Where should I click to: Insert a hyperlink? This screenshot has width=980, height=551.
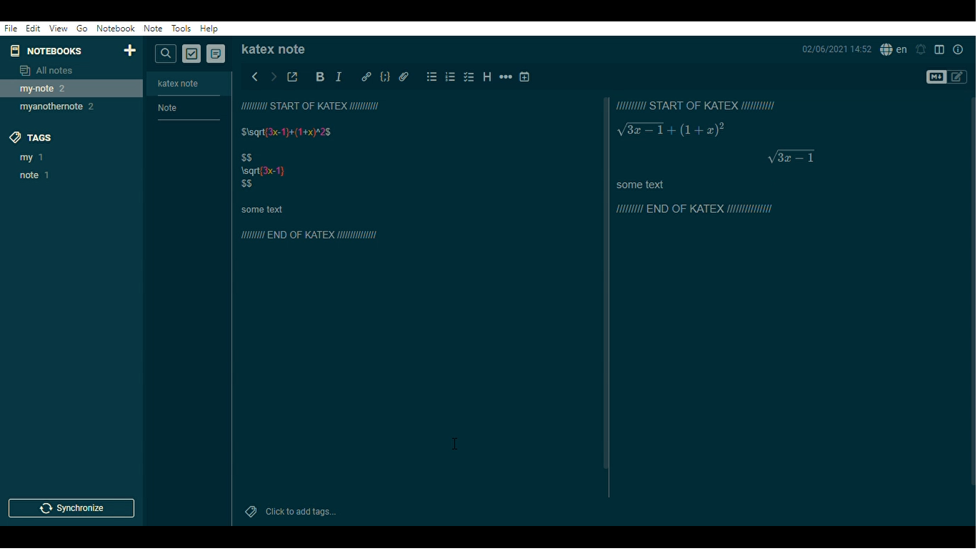[366, 76]
